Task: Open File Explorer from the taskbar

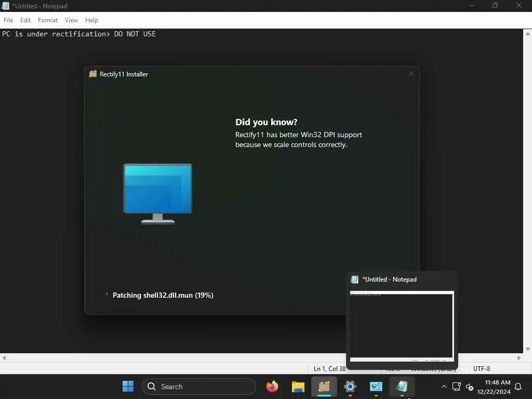Action: point(298,387)
